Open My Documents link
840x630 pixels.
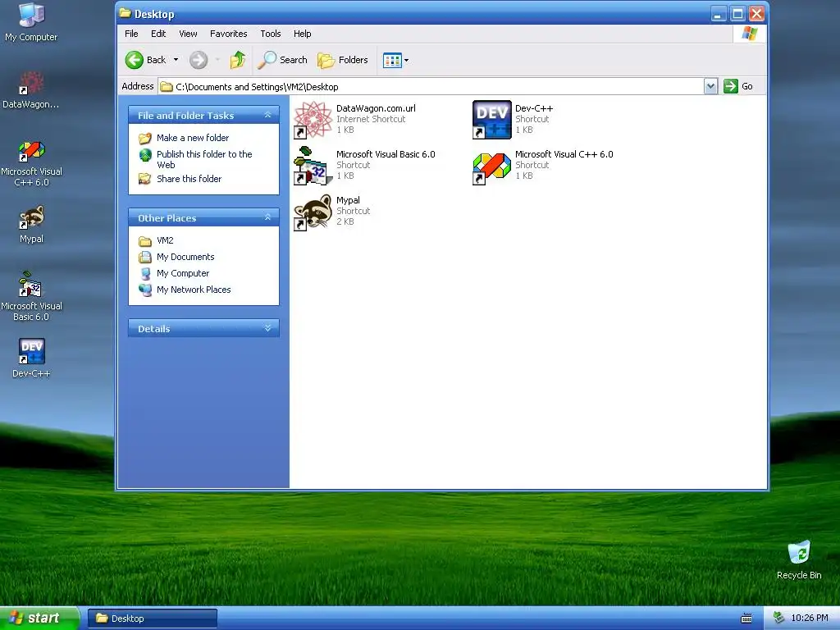point(185,257)
